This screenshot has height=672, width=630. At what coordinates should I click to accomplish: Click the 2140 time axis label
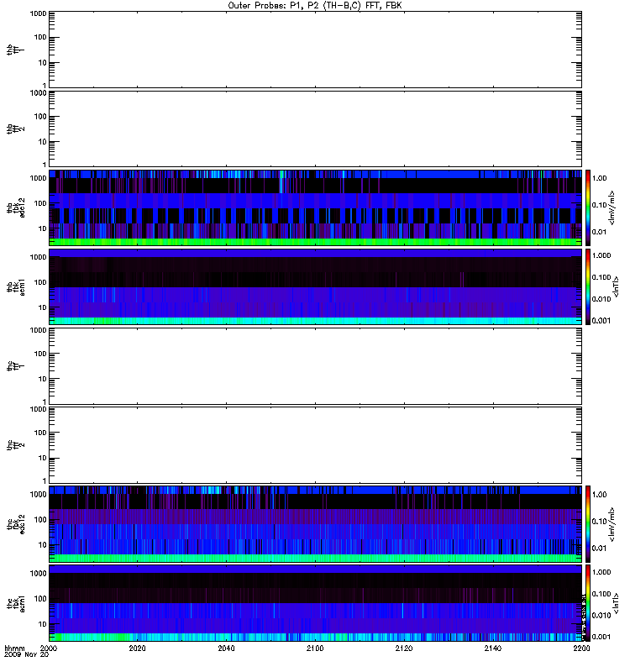tap(493, 648)
